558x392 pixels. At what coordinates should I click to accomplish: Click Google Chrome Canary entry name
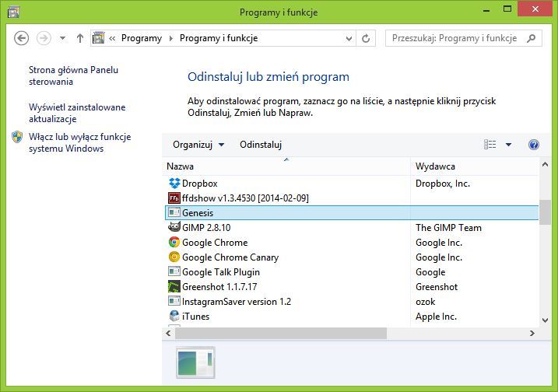click(230, 257)
